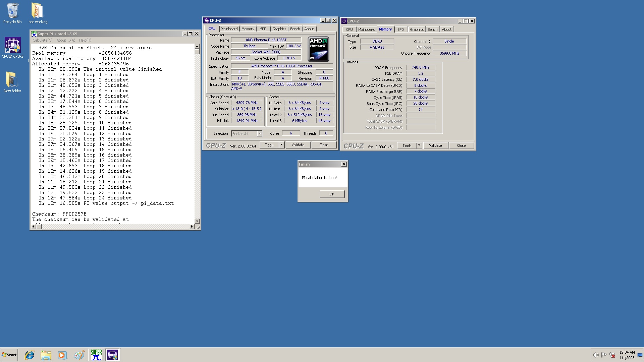The width and height of the screenshot is (644, 362).
Task: Click OK in the Finish dialog
Action: (x=332, y=194)
